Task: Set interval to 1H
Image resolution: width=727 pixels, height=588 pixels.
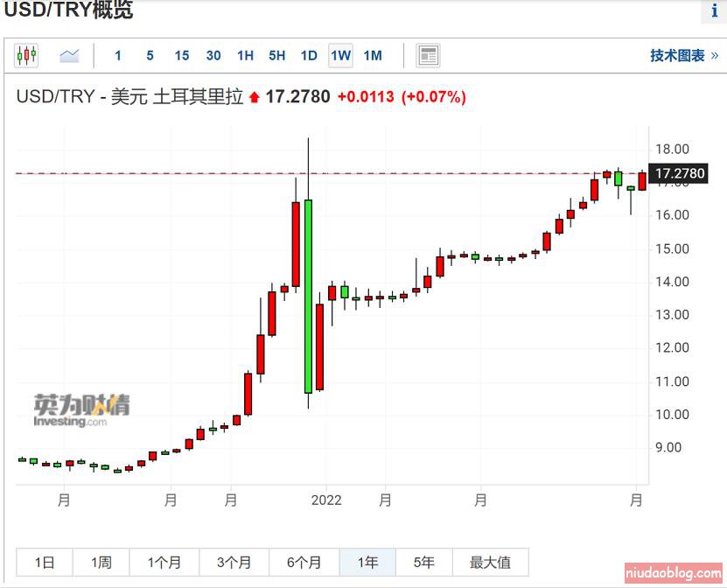Action: point(245,56)
